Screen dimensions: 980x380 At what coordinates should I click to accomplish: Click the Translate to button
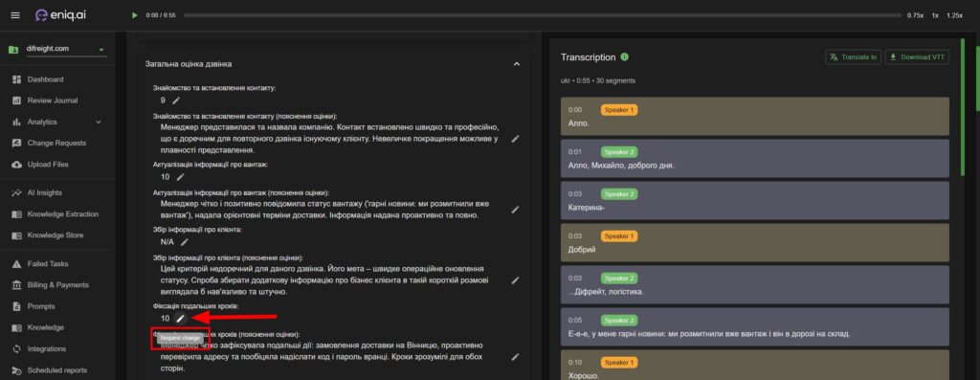tap(853, 56)
